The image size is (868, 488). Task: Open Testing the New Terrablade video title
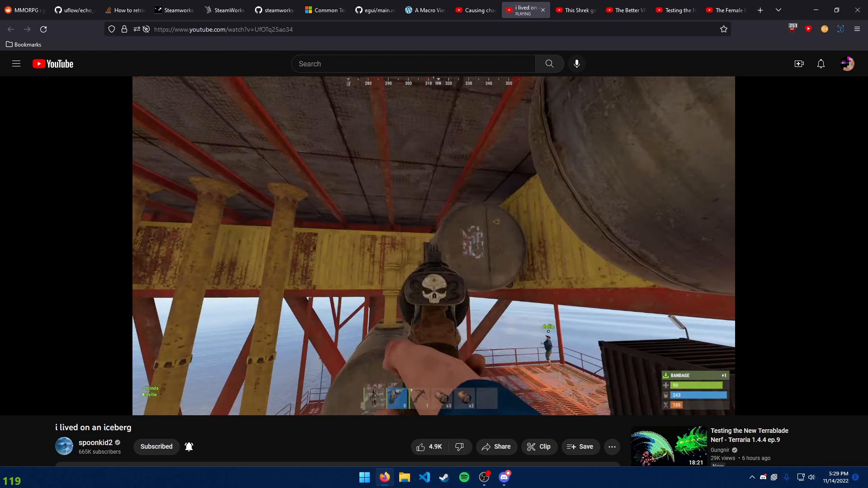tap(749, 435)
